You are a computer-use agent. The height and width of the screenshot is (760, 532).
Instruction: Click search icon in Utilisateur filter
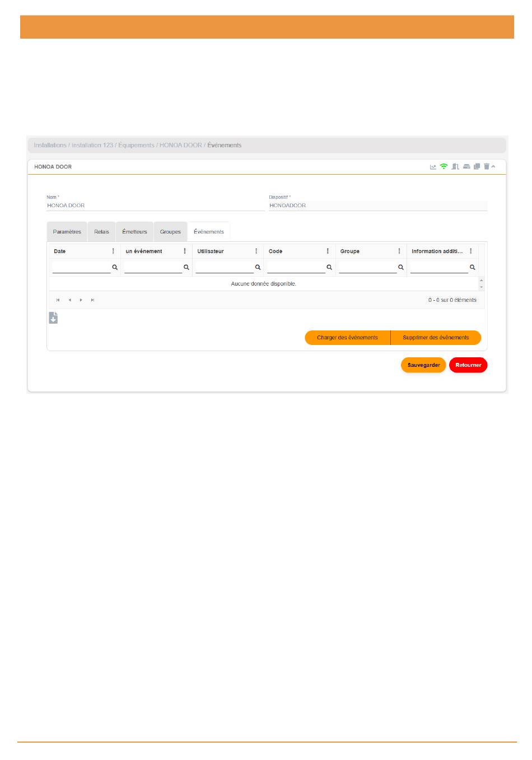point(258,267)
